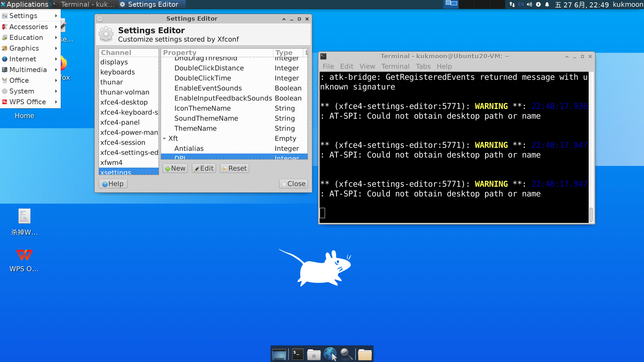Screen dimensions: 644x362
Task: Click terminal vertical scrollbar handle
Action: 591,215
